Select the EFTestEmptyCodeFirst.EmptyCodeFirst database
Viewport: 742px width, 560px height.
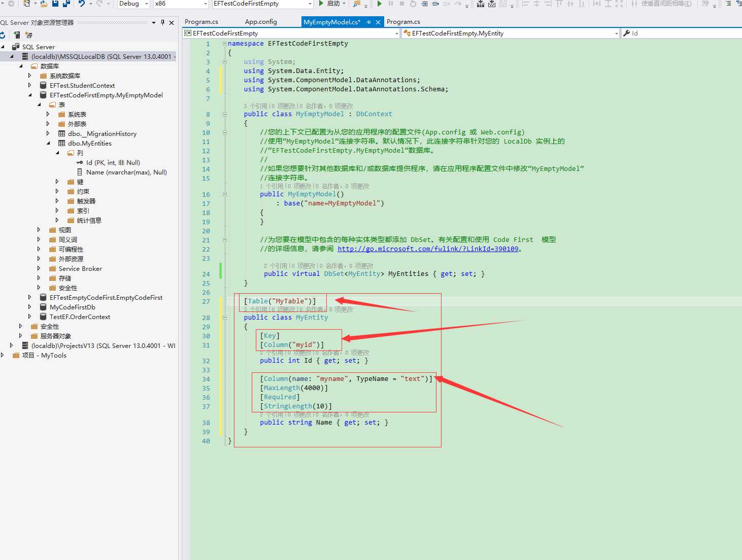click(x=106, y=298)
